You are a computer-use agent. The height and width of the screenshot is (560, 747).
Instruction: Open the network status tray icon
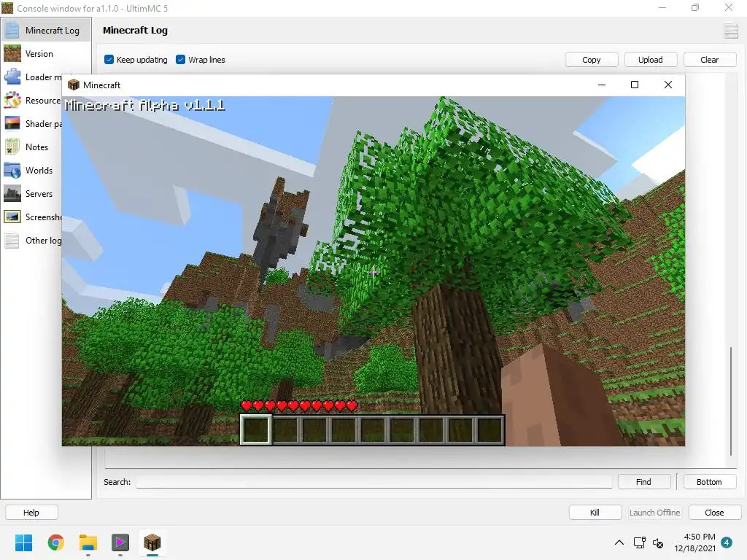click(x=639, y=542)
